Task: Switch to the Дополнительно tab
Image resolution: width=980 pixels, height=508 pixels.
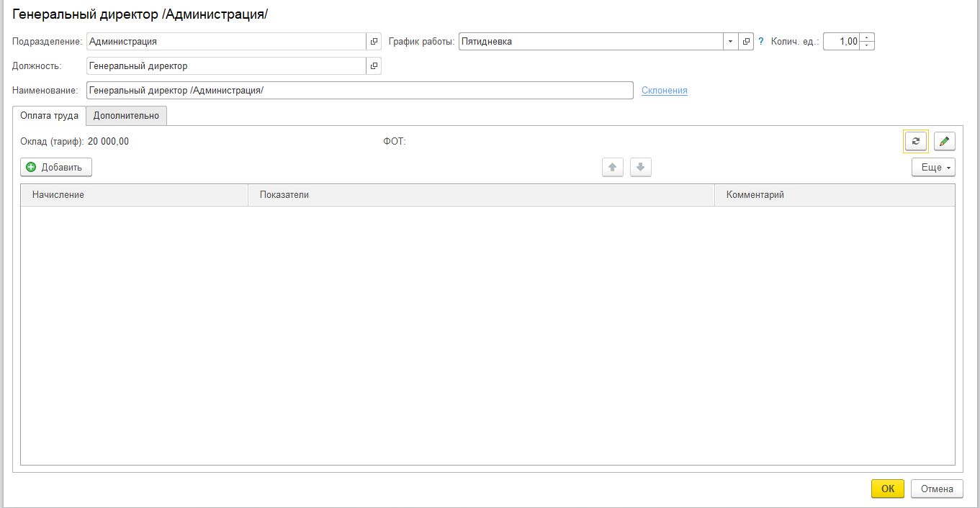Action: tap(127, 116)
